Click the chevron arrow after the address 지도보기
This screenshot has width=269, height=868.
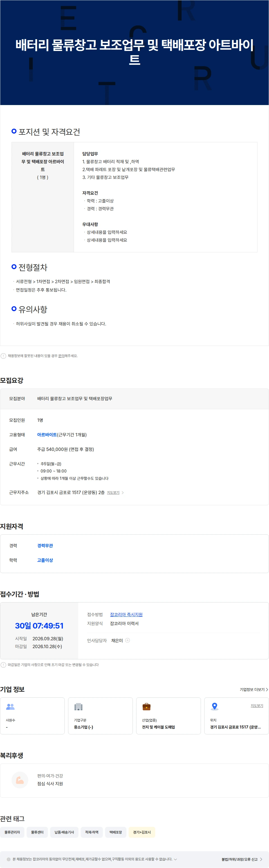(123, 492)
